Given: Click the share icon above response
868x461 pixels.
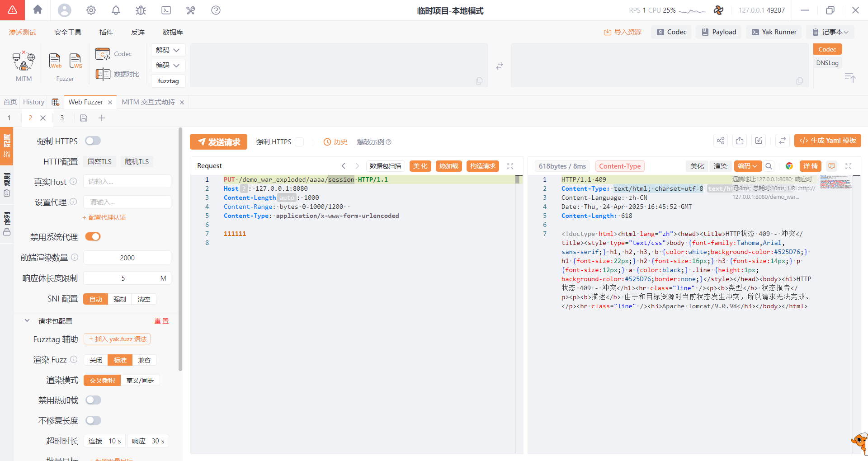Looking at the screenshot, I should click(721, 141).
